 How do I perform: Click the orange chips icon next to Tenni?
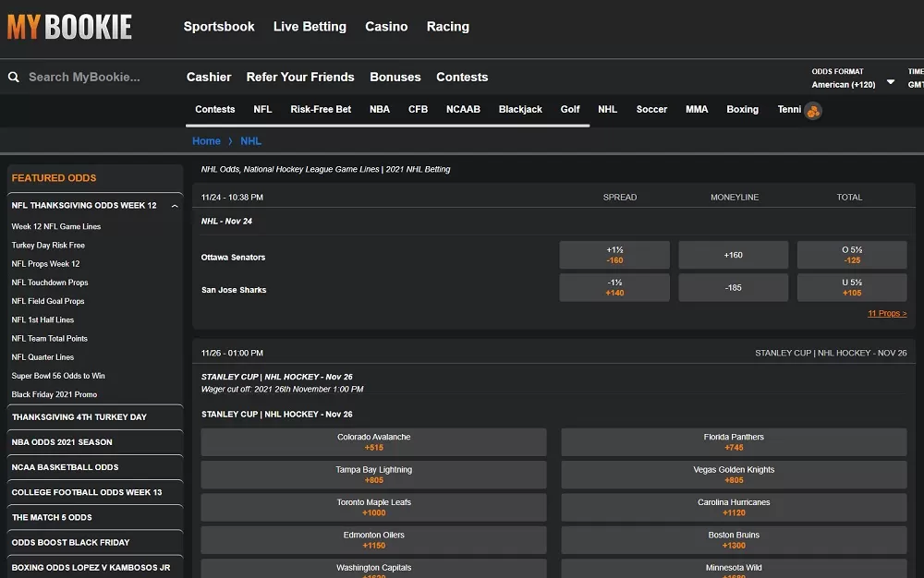(813, 111)
